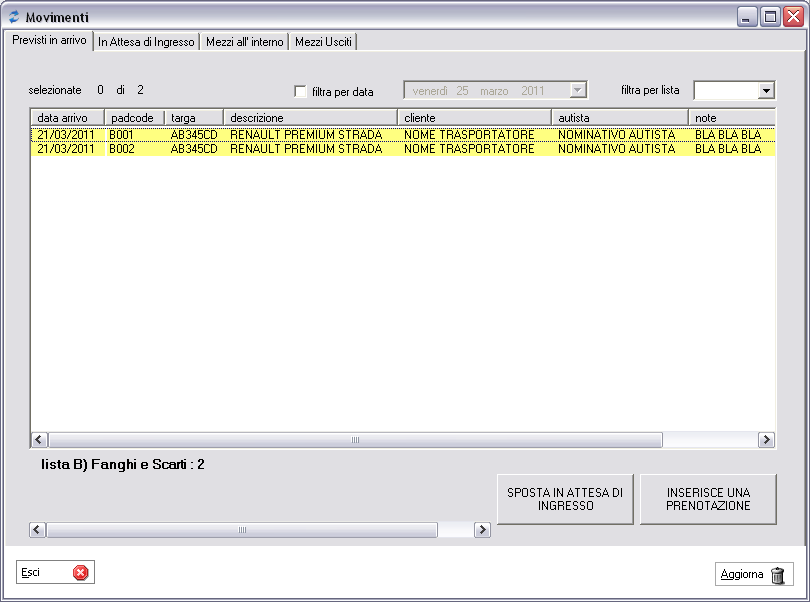Click the table's horizontal scrollbar left arrow

(40, 440)
